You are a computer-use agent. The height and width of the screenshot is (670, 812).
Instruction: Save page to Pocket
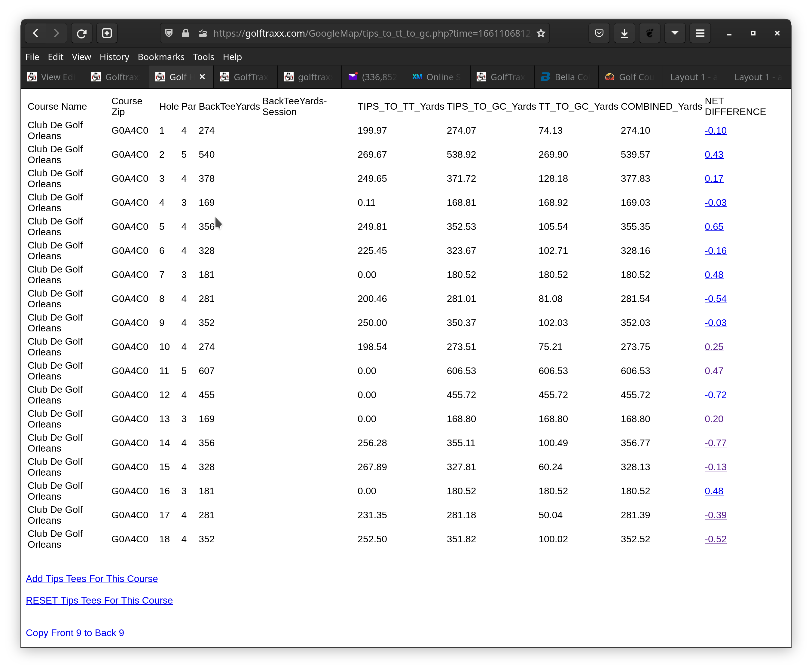599,33
